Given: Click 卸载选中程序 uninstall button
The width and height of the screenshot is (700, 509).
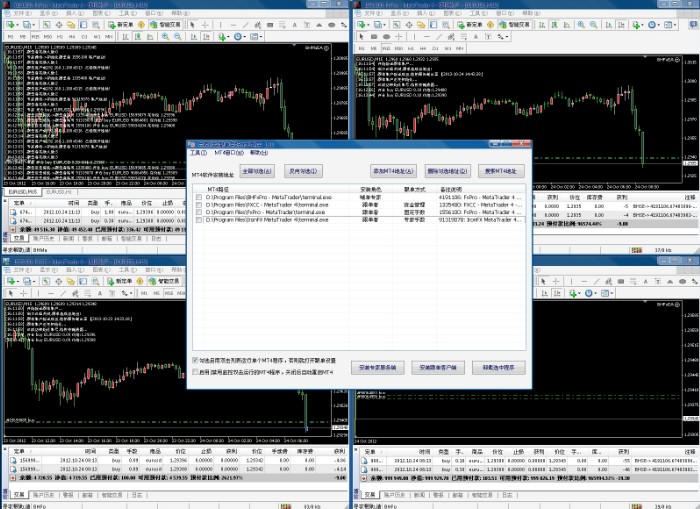Looking at the screenshot, I should (x=498, y=368).
